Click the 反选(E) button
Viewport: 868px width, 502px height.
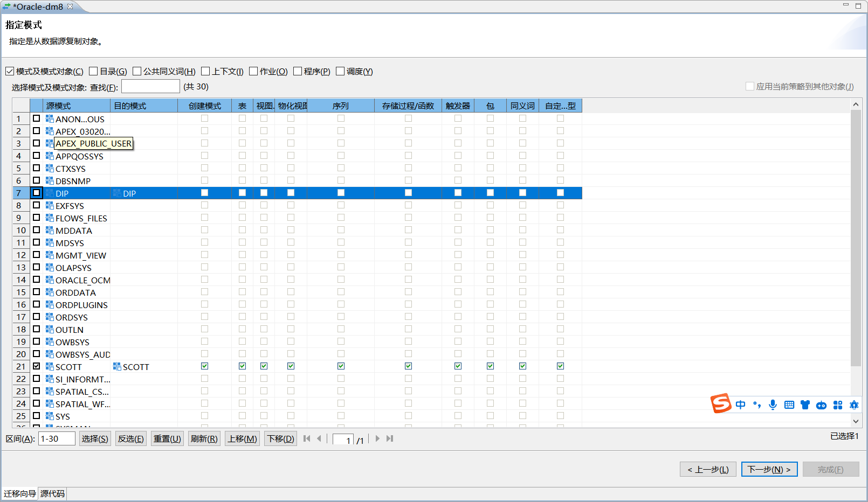point(131,438)
